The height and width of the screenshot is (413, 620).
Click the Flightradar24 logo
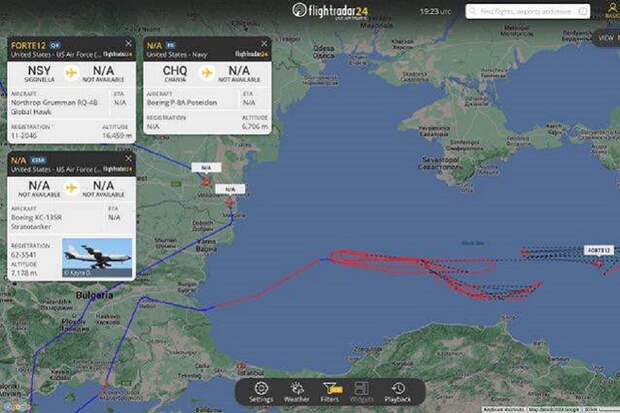[330, 11]
